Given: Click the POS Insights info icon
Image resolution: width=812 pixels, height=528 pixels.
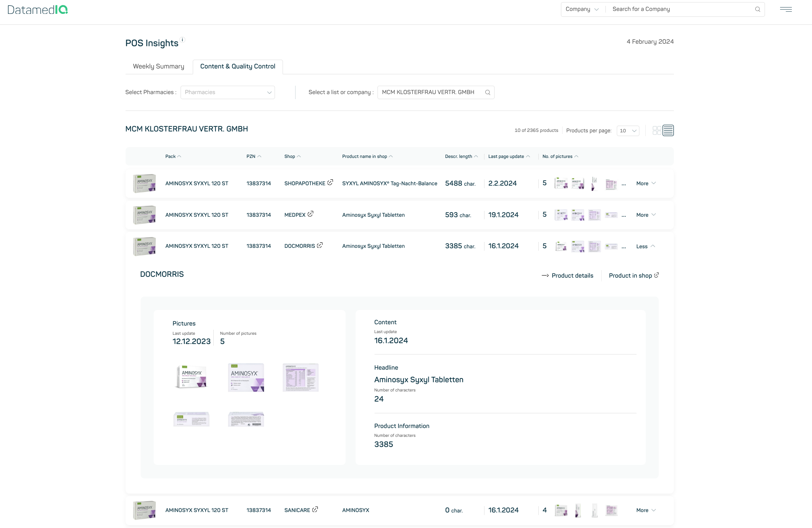Looking at the screenshot, I should (182, 40).
